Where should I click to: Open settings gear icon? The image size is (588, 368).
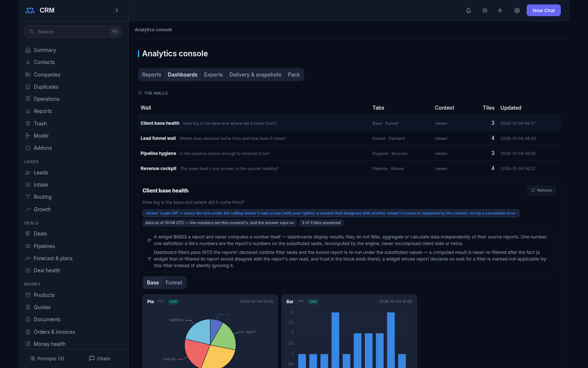(517, 10)
